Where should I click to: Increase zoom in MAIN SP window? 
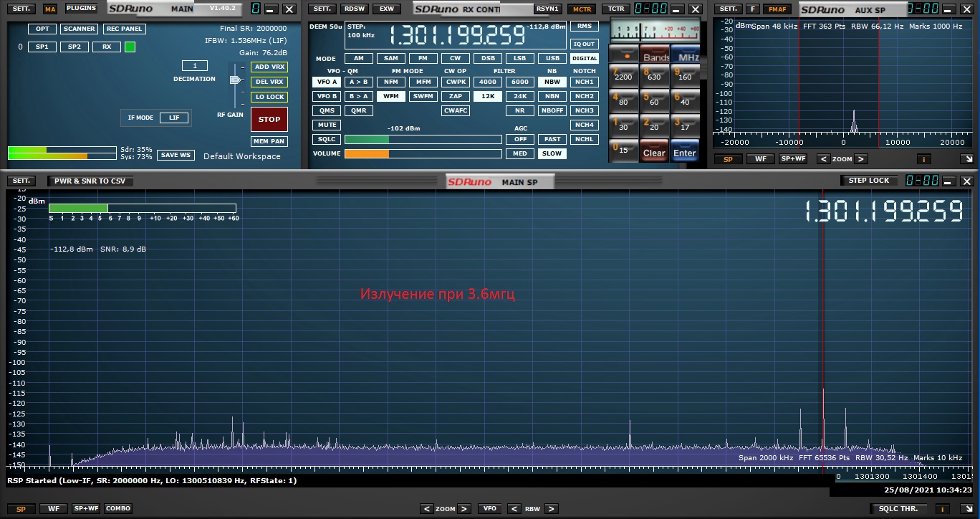[464, 508]
